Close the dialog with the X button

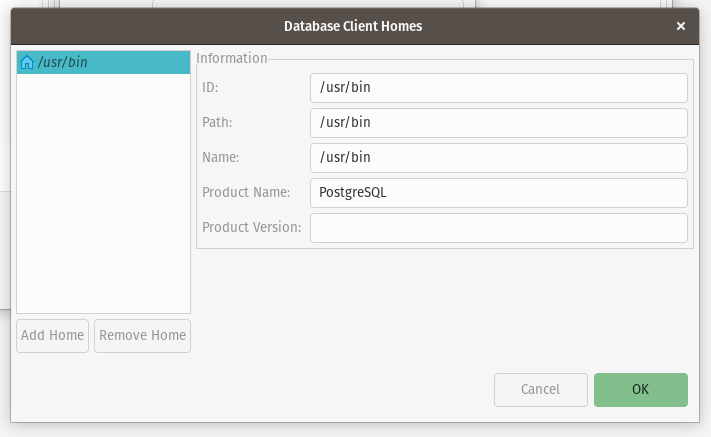[681, 26]
